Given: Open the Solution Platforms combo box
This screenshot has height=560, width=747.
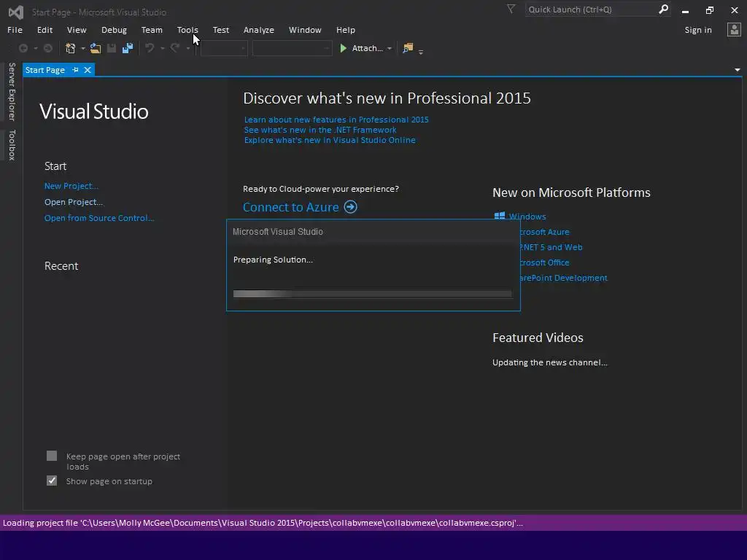Looking at the screenshot, I should coord(292,48).
